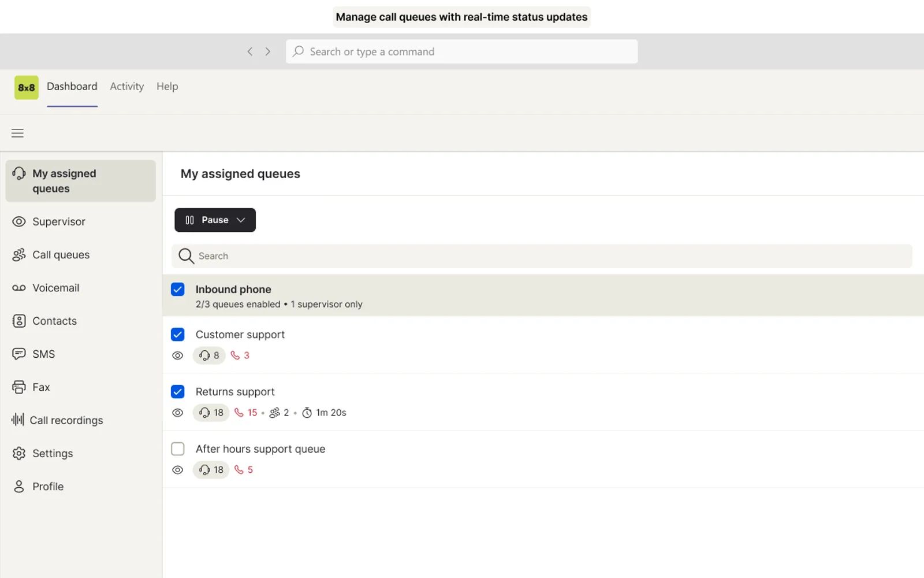
Task: Click the red 15 waiting calls count
Action: tap(252, 413)
